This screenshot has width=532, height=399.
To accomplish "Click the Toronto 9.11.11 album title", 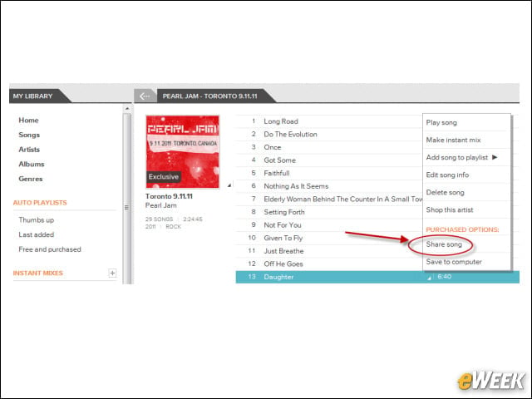I will coord(169,196).
